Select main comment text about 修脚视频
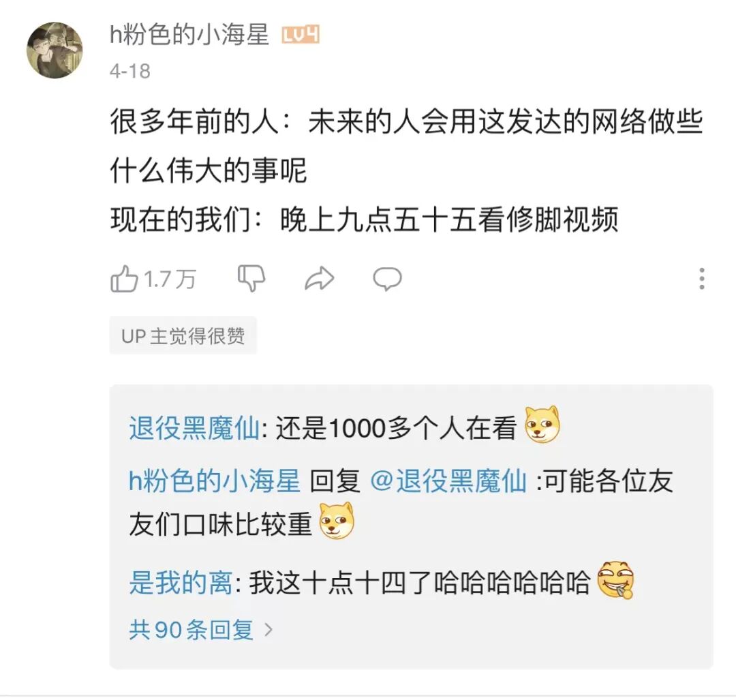This screenshot has width=736, height=700. (x=406, y=170)
